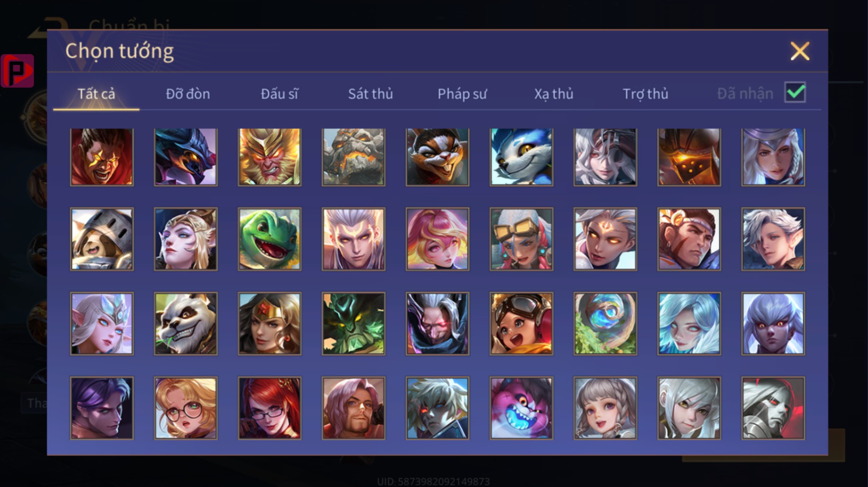The height and width of the screenshot is (487, 868).
Task: View the Đấu sĩ tab
Action: click(279, 94)
